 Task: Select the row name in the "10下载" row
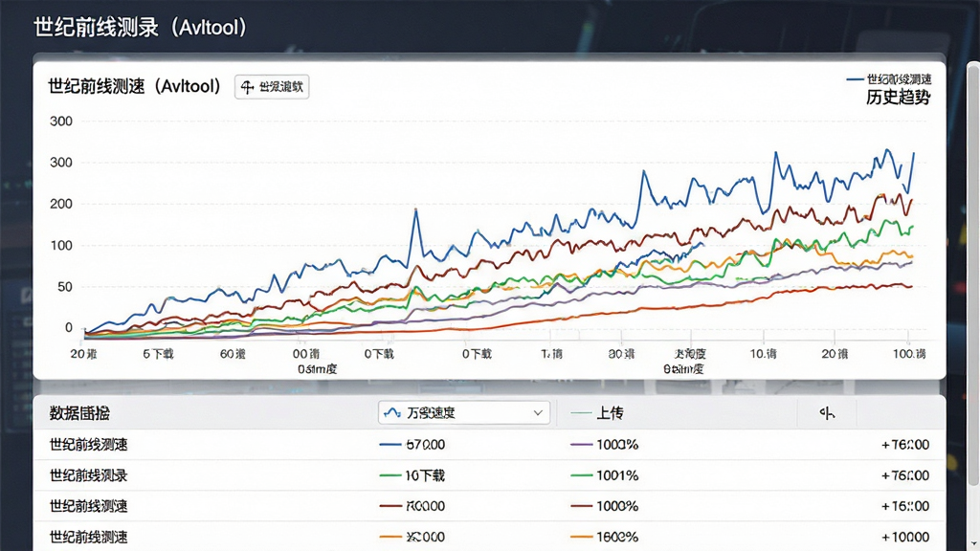[x=88, y=475]
